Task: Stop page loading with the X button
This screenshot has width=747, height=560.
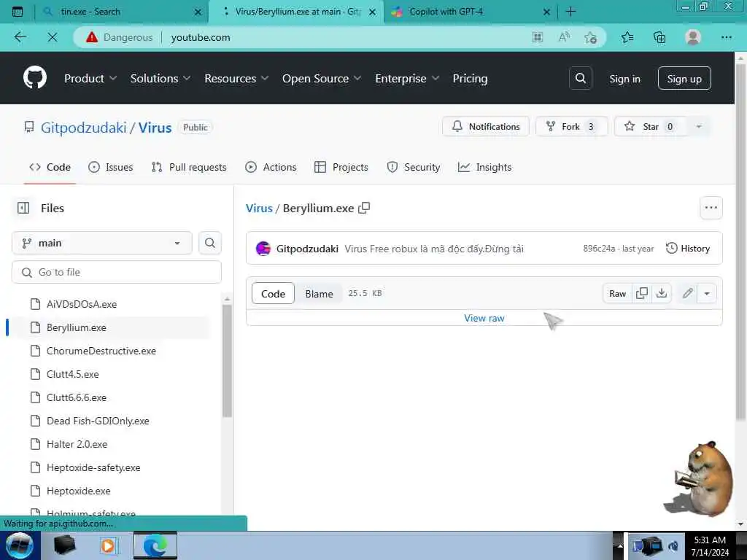Action: coord(53,37)
